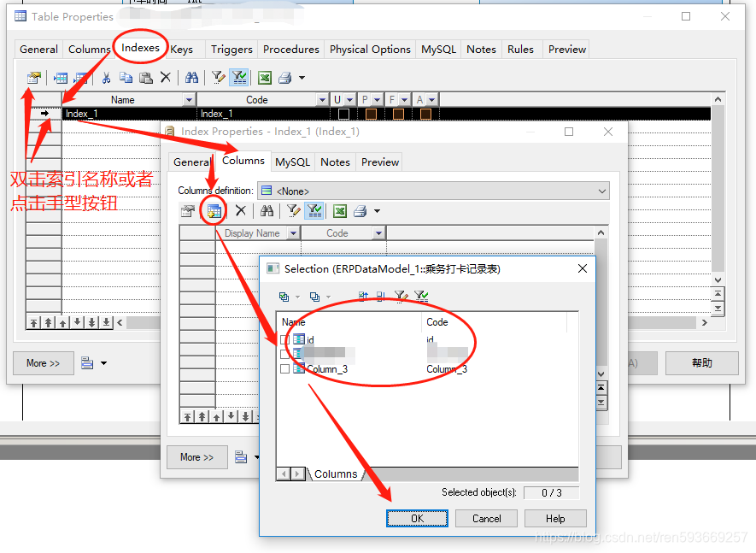
Task: Toggle the A checkbox for Index_1
Action: point(425,114)
